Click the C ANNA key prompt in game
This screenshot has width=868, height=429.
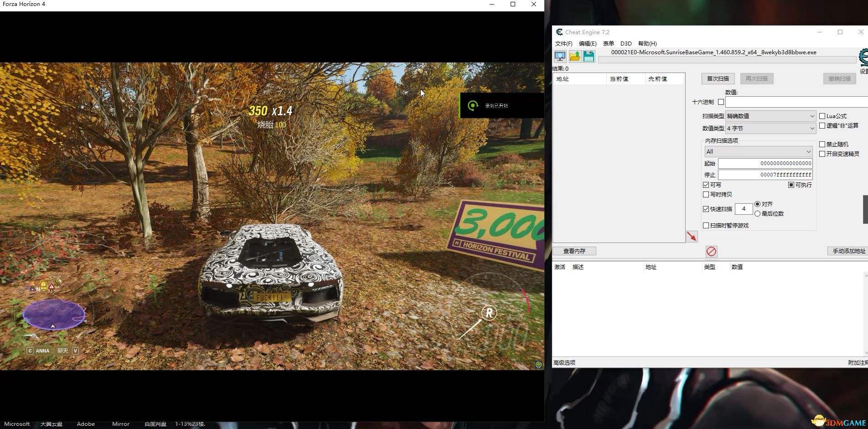point(38,351)
